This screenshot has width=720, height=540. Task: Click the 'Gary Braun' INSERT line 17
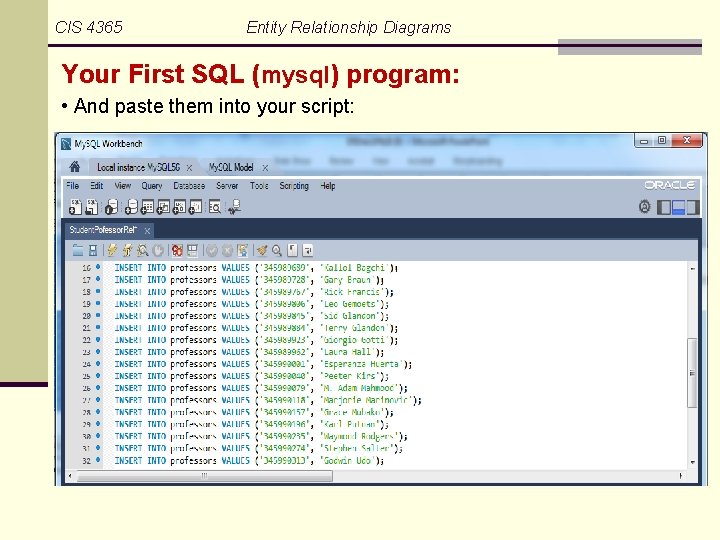[249, 280]
